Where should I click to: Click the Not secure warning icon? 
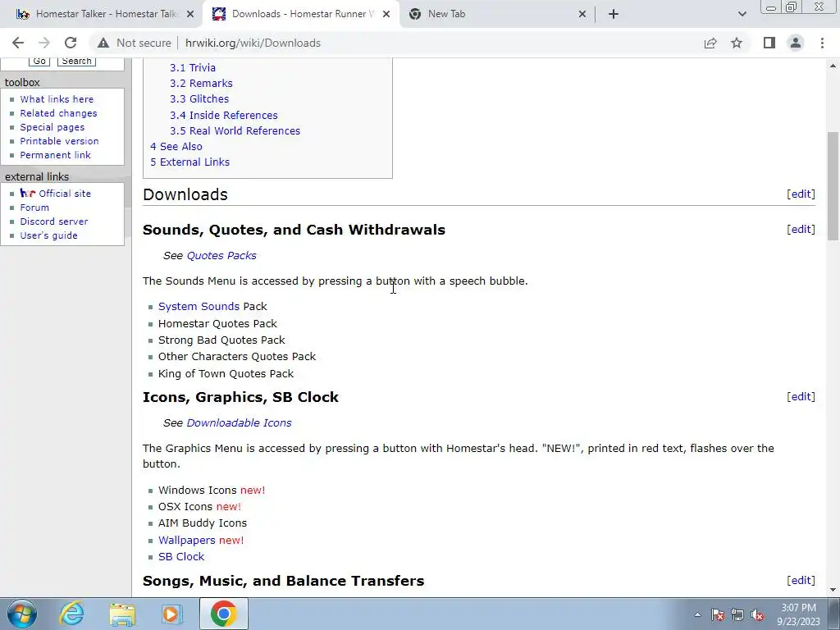pyautogui.click(x=103, y=43)
